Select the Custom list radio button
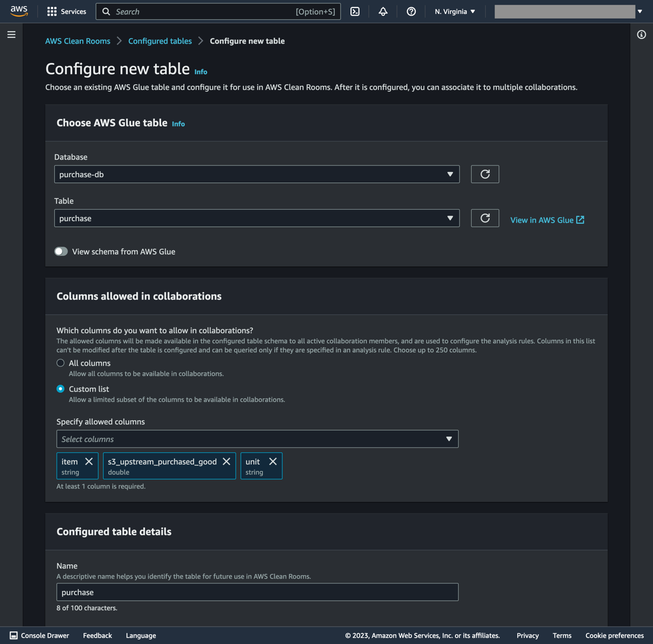 point(60,389)
